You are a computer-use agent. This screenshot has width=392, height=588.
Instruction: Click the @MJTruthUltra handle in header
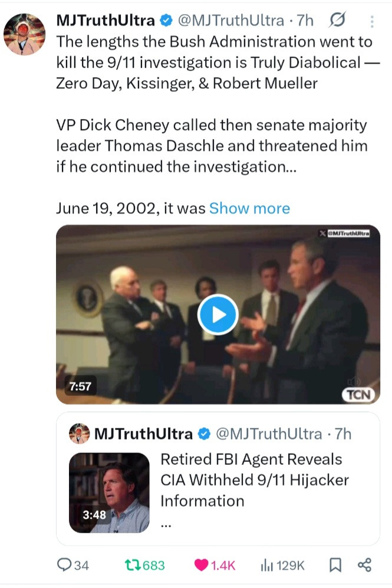230,21
